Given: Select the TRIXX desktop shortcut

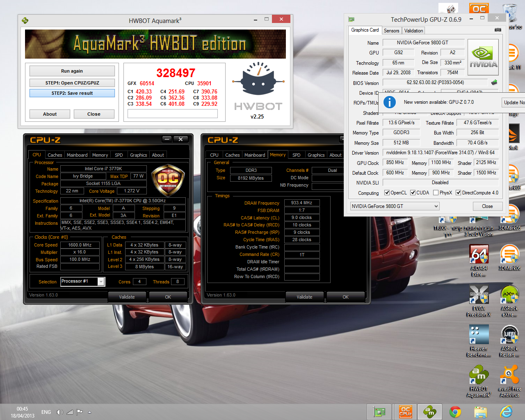Looking at the screenshot, I should click(447, 226).
